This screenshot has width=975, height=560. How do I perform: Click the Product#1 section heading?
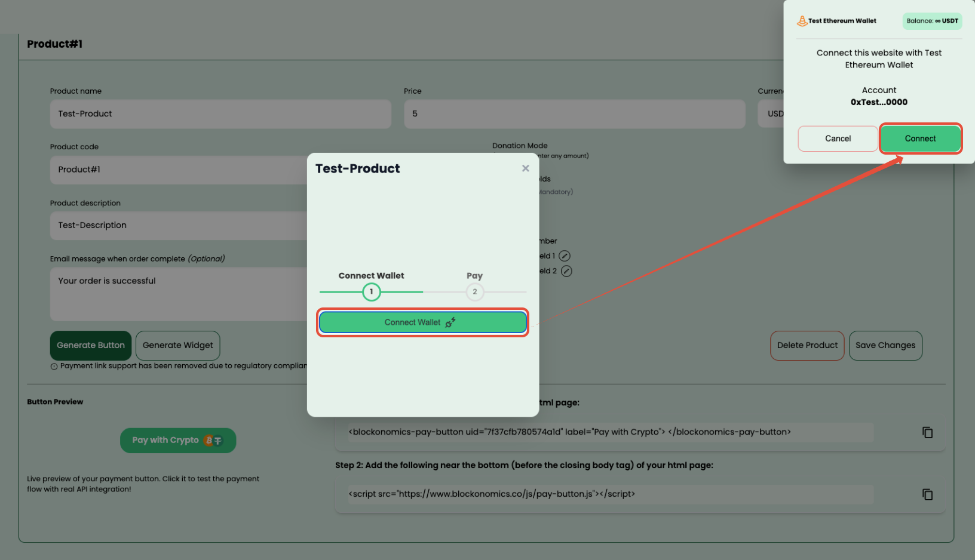point(55,44)
